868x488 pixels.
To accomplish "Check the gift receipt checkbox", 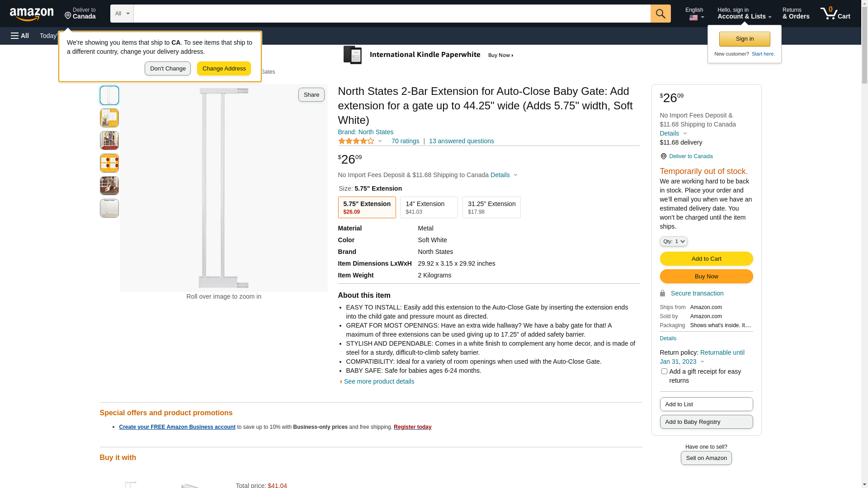I will pos(664,371).
